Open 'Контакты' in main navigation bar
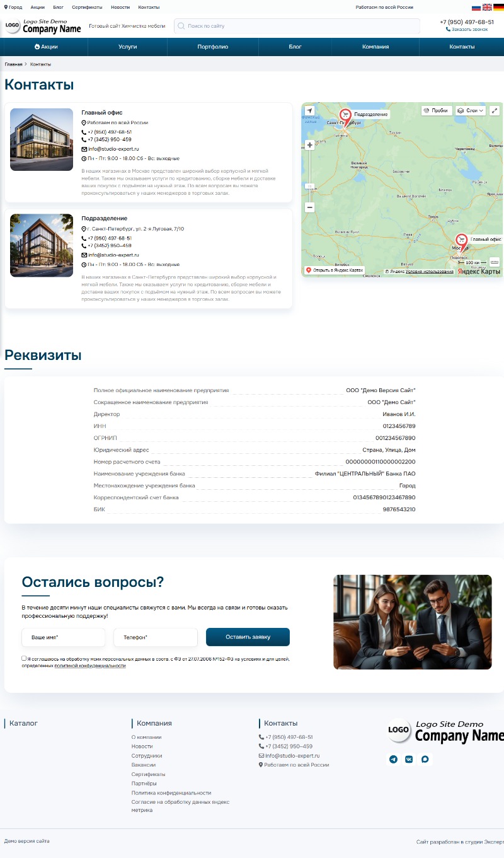 point(462,47)
